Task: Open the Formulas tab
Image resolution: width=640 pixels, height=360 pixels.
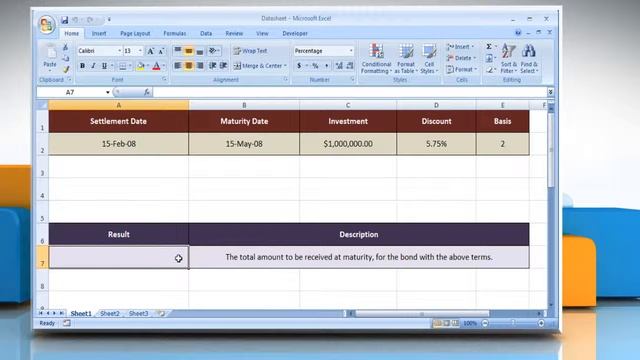Action: (x=175, y=33)
